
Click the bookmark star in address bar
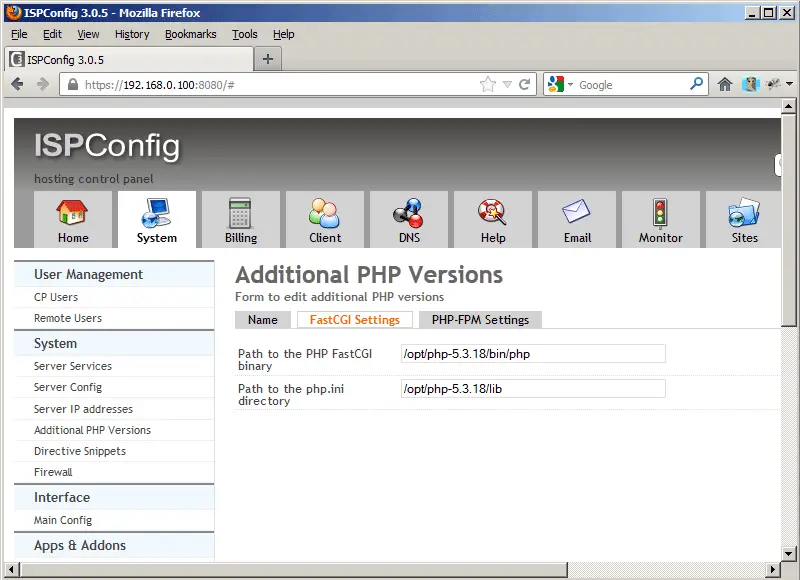(x=488, y=84)
